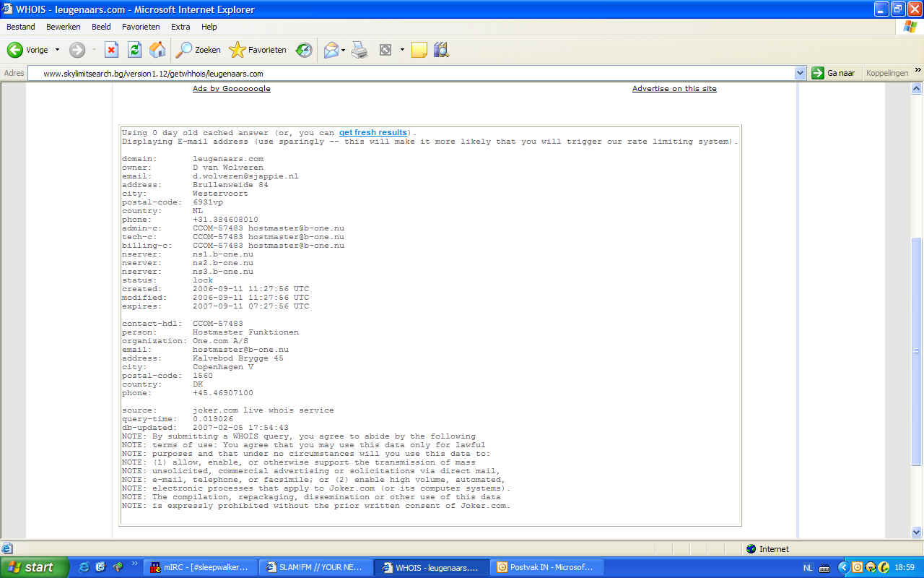Click the Research books icon in toolbar
This screenshot has width=924, height=578.
(441, 50)
